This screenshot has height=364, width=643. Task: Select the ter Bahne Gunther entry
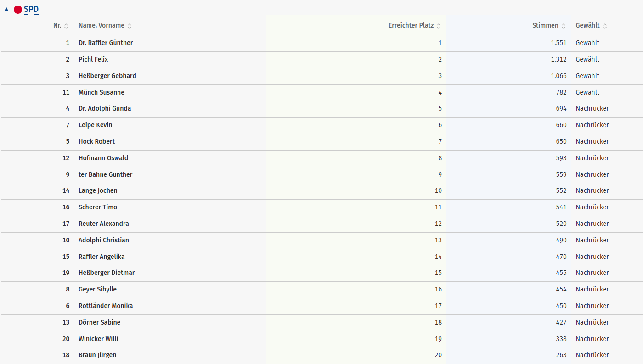[x=105, y=175]
